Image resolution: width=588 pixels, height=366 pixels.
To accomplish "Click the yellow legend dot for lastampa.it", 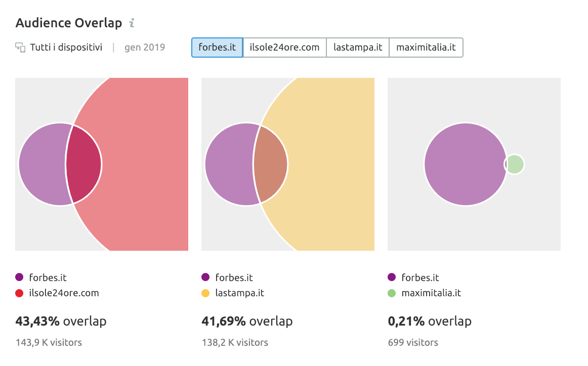I will point(205,293).
